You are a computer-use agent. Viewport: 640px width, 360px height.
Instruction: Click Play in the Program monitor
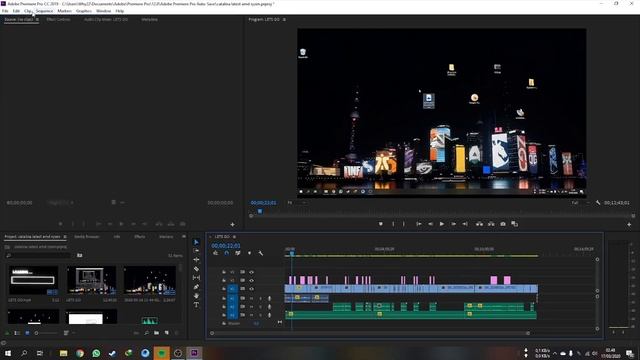pos(442,224)
